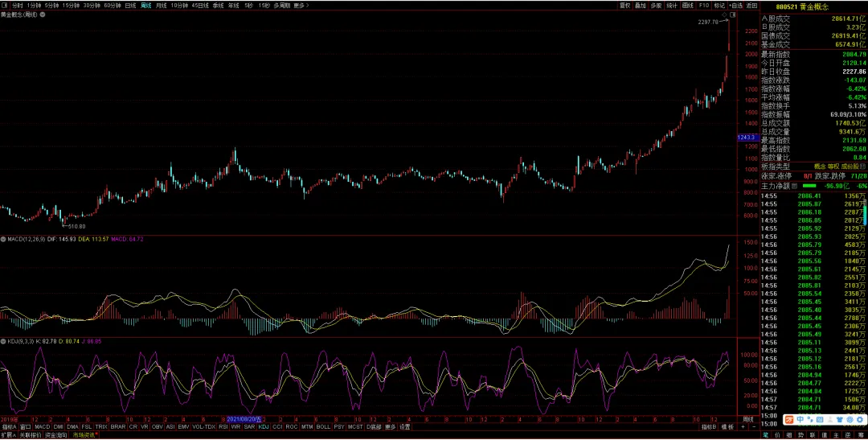
Task: Expand the 更多 period options
Action: (301, 5)
